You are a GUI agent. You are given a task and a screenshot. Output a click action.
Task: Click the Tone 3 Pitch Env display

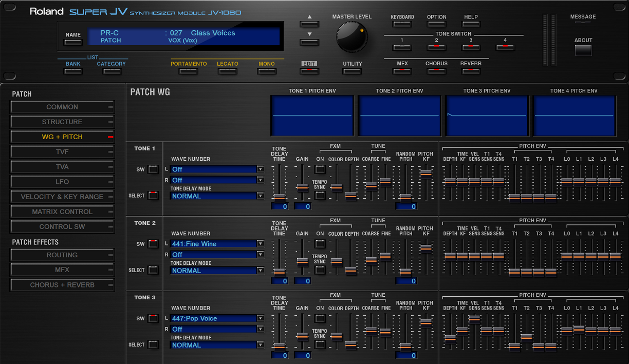tap(487, 116)
